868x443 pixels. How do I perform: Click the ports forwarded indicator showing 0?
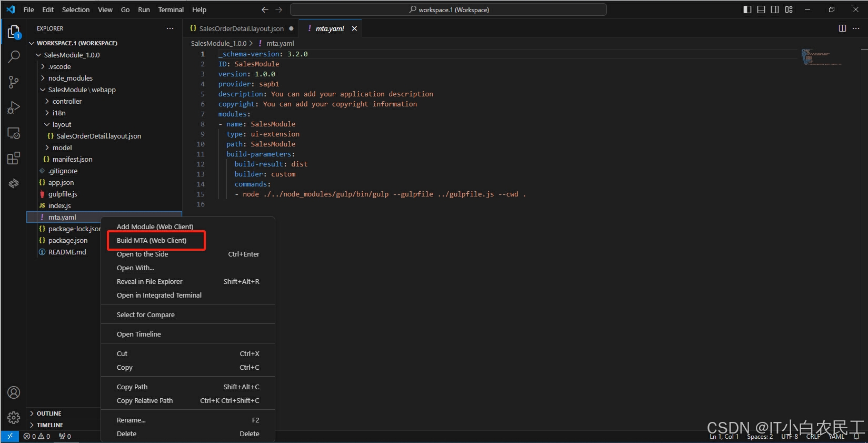[x=65, y=436]
